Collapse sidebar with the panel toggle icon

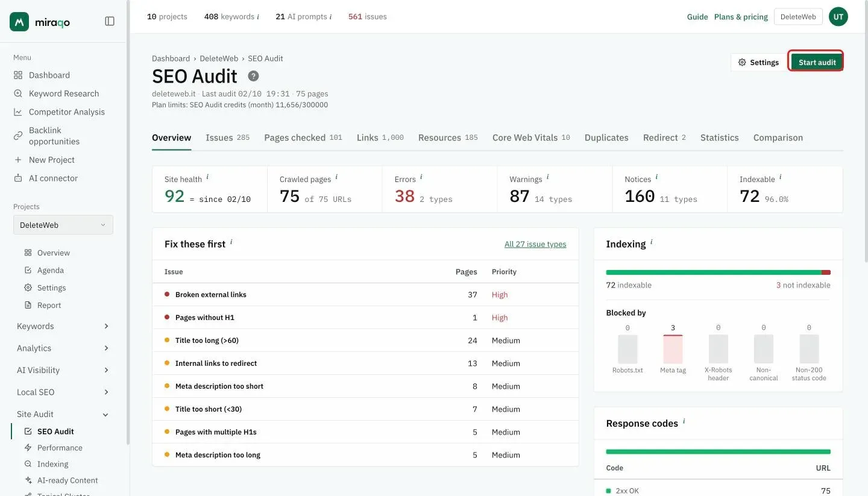110,22
